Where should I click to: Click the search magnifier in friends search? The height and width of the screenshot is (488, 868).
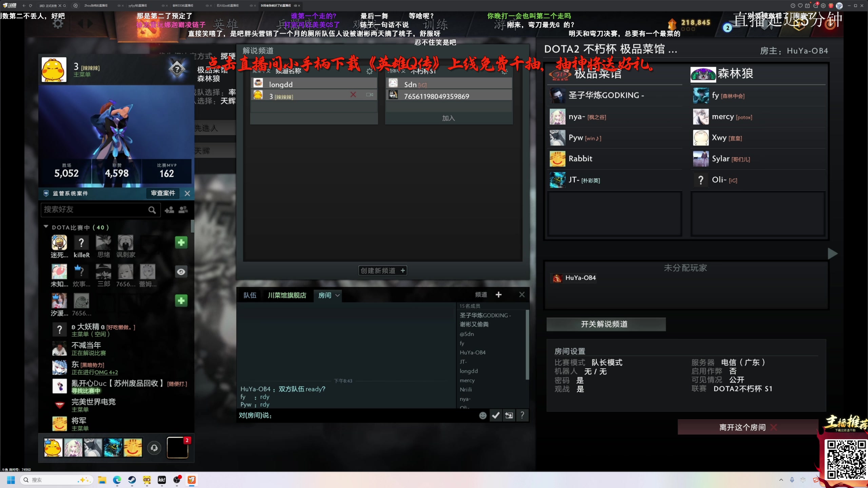[x=152, y=210]
